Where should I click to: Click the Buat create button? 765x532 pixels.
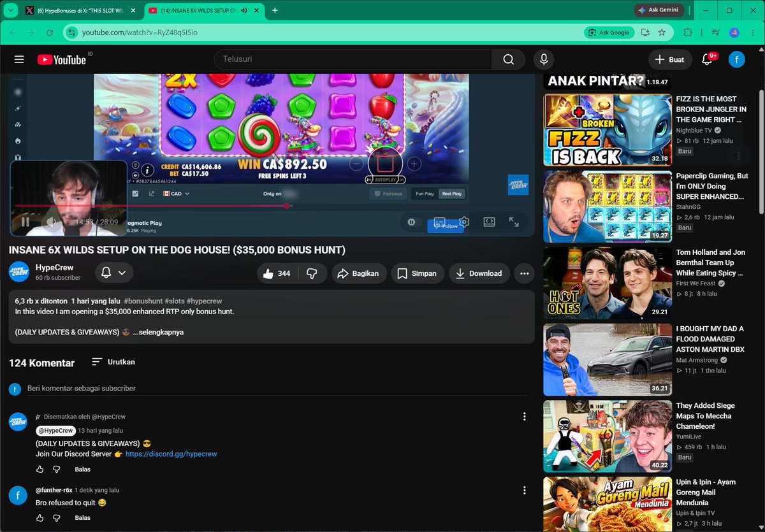670,59
